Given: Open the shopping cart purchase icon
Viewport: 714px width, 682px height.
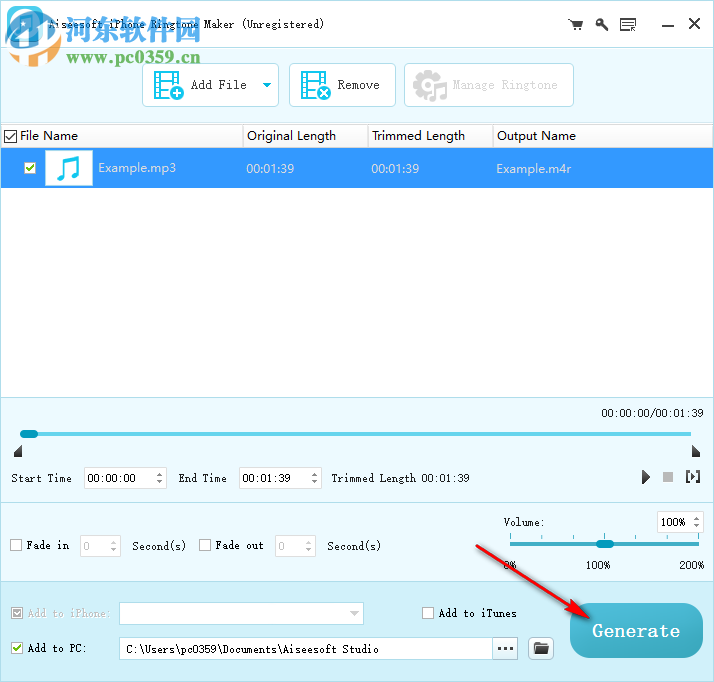Looking at the screenshot, I should coord(576,25).
